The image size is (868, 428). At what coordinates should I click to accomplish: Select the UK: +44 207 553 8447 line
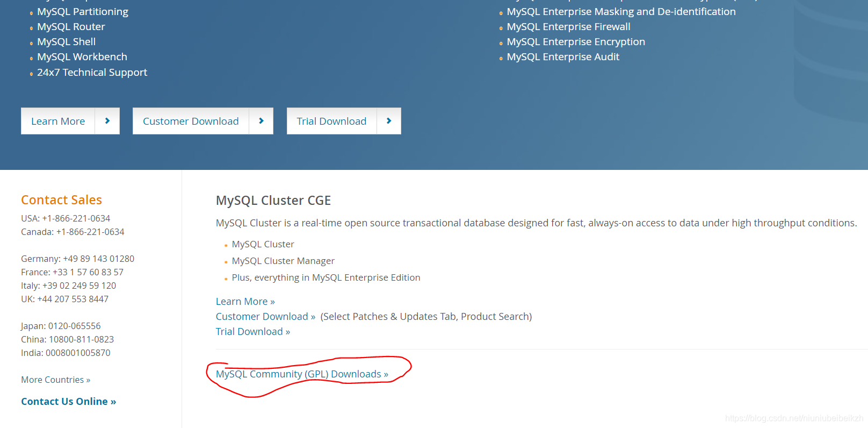pos(65,299)
